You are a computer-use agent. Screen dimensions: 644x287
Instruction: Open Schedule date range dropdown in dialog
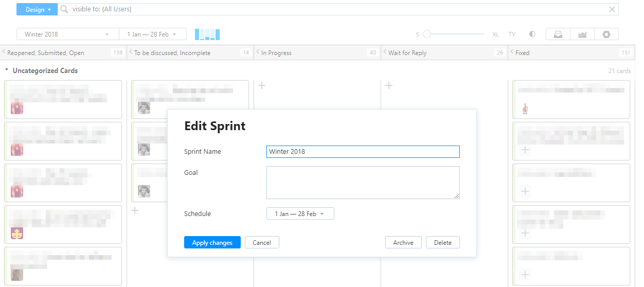tap(300, 213)
